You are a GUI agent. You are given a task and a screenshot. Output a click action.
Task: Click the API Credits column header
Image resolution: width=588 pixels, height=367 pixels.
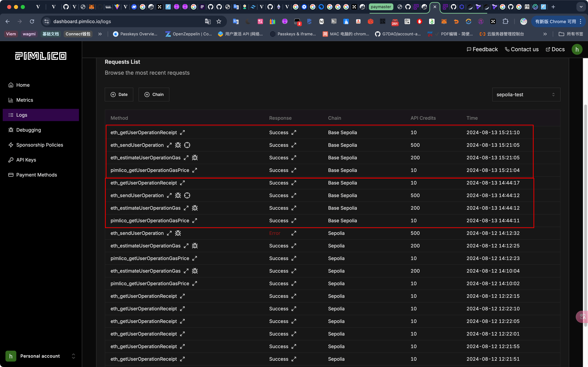point(423,118)
